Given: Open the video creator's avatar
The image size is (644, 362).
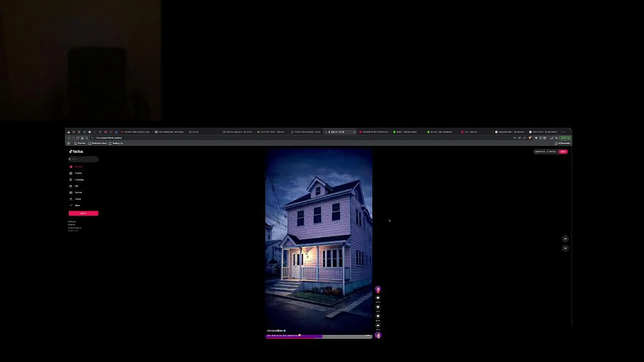Looking at the screenshot, I should (x=378, y=289).
